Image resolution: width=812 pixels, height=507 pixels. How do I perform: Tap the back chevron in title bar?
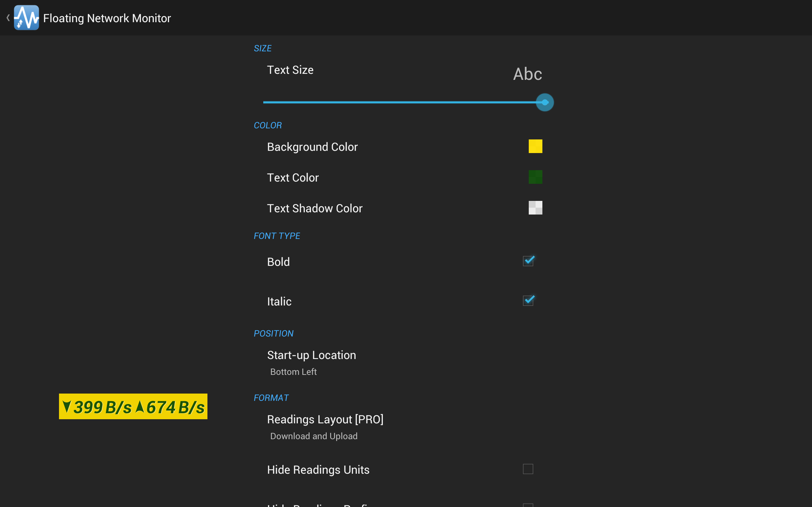coord(8,18)
